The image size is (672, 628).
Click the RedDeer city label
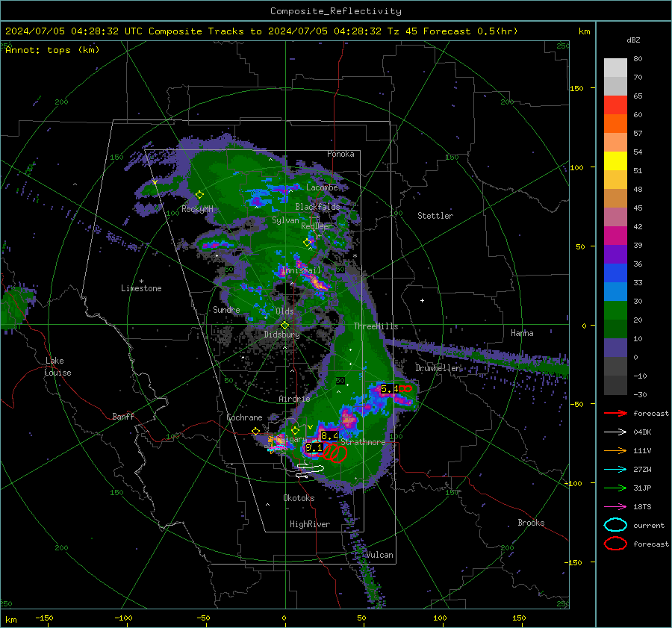(x=317, y=226)
